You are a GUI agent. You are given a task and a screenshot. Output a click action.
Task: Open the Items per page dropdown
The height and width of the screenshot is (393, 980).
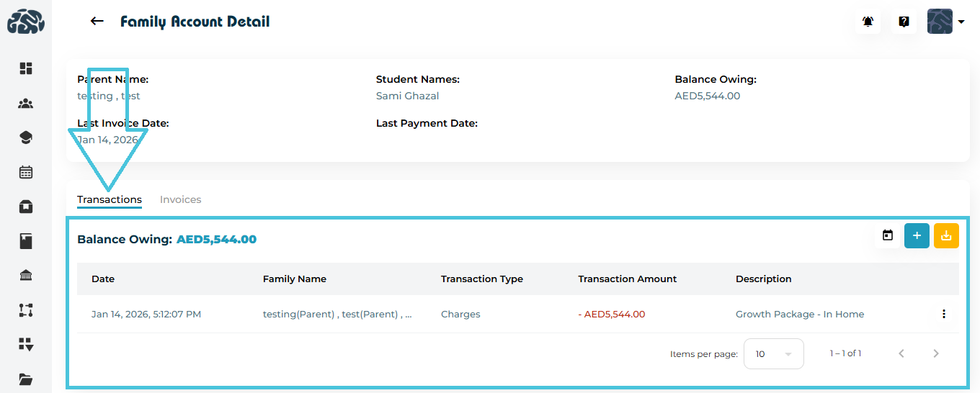coord(773,354)
